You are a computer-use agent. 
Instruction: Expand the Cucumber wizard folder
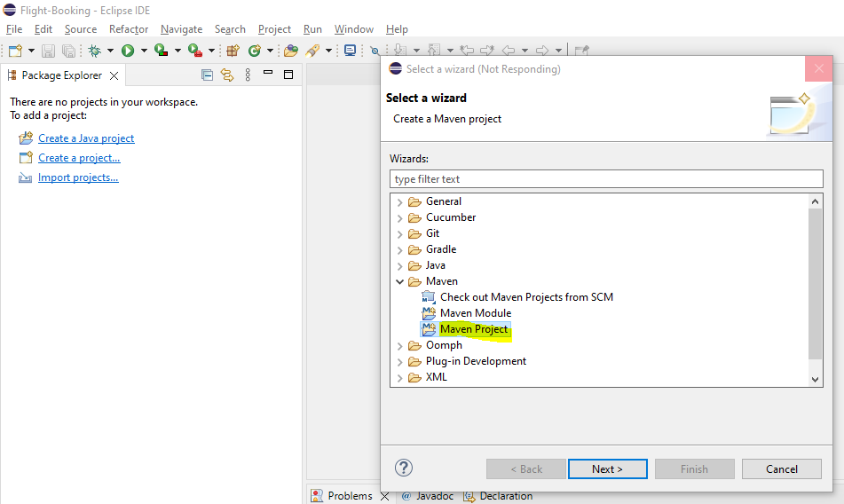tap(399, 218)
